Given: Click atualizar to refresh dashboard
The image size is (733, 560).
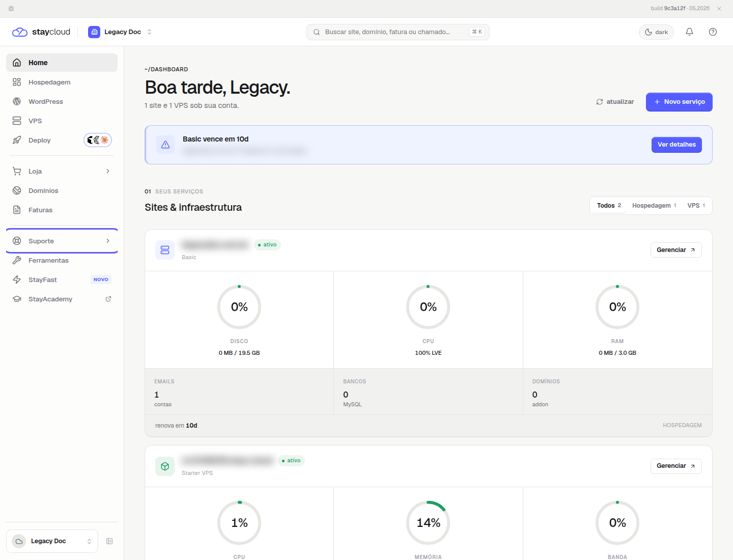Looking at the screenshot, I should tap(615, 102).
